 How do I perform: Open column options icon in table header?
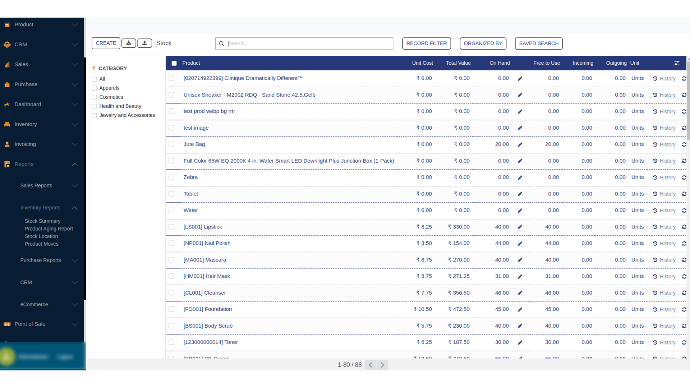pos(677,63)
